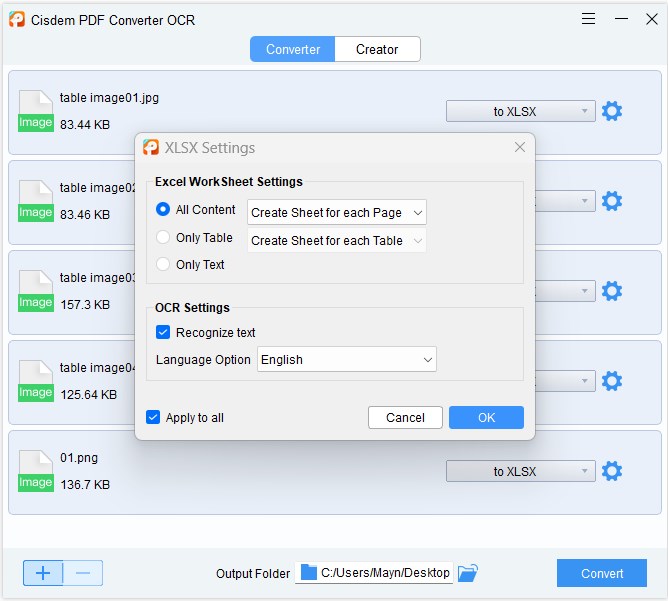This screenshot has width=668, height=601.
Task: Select the 01.png file name
Action: pos(79,457)
